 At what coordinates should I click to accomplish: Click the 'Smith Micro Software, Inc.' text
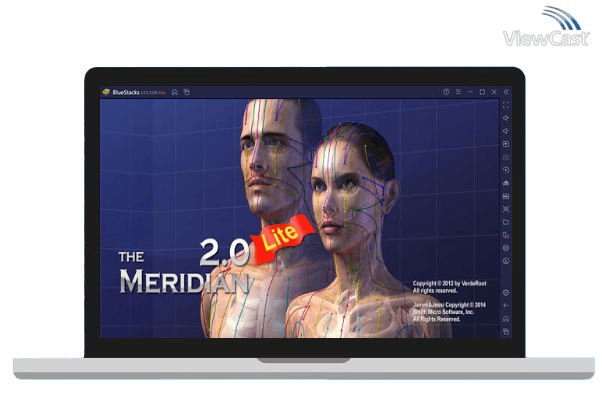443,312
